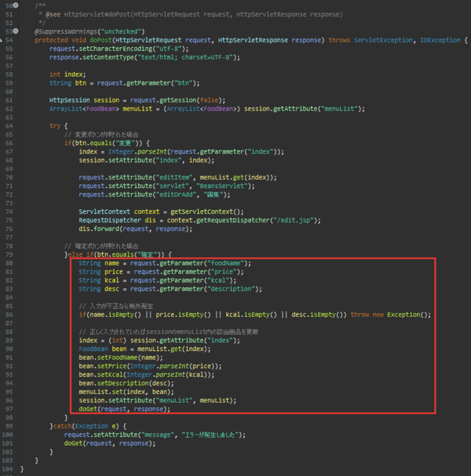Click the @see Javadoc tag on line 51
This screenshot has width=471, height=476.
click(53, 15)
